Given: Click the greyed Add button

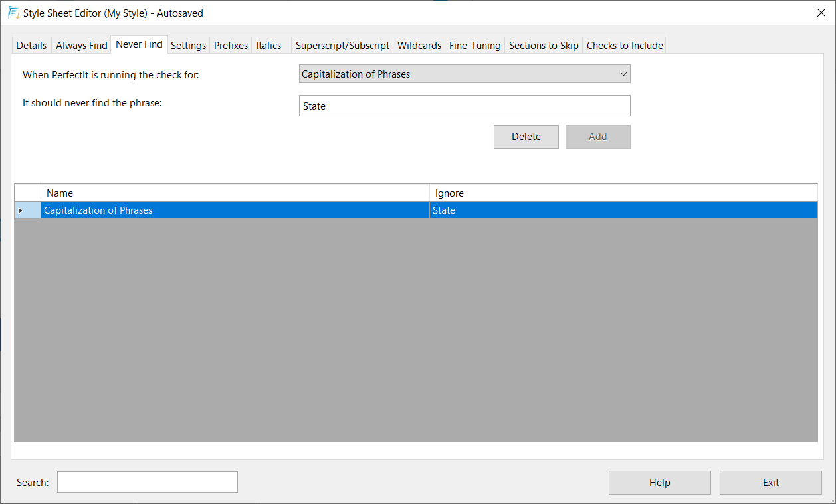Looking at the screenshot, I should 598,137.
